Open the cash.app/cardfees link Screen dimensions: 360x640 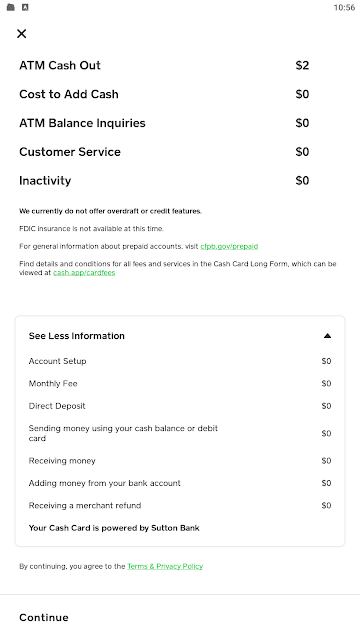84,273
